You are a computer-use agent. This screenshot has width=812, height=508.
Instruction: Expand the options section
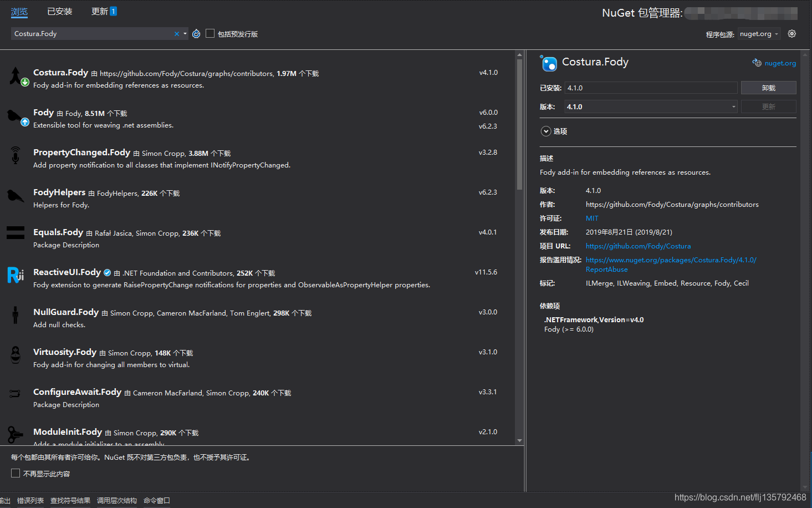[x=546, y=131]
